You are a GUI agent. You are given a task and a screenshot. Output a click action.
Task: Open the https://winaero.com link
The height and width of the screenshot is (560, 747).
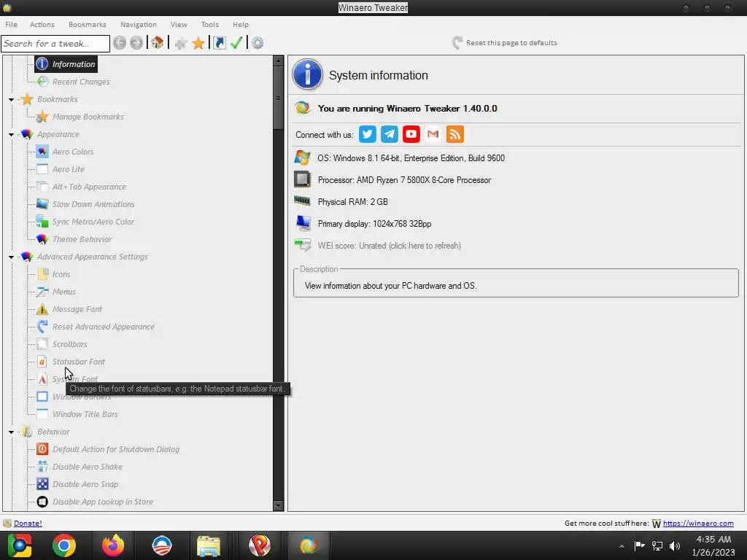pyautogui.click(x=698, y=524)
